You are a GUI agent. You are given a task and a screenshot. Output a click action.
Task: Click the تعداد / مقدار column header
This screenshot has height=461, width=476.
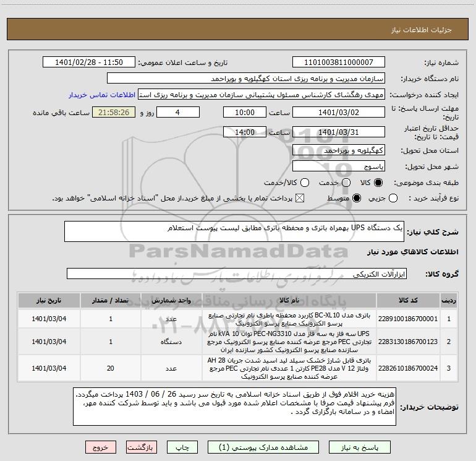click(111, 301)
